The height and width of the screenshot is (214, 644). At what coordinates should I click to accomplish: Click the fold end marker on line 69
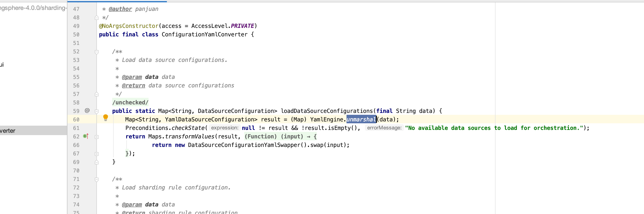point(96,162)
